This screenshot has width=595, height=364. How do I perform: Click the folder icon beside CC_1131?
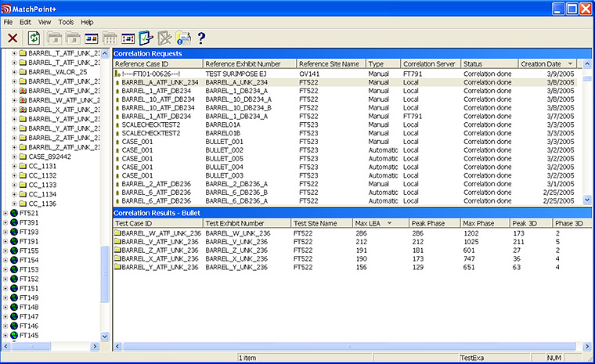pos(23,166)
